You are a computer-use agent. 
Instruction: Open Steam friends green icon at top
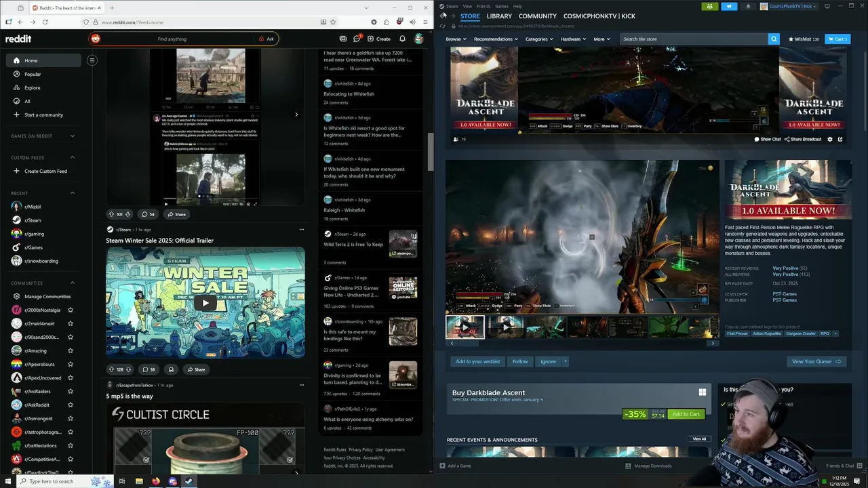(x=710, y=6)
